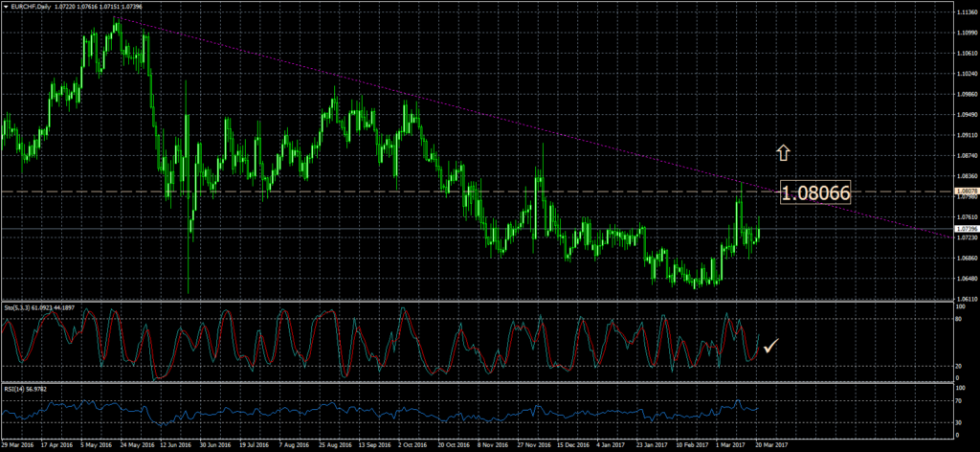
Task: Click the upward arrow annotation on the chart
Action: pyautogui.click(x=782, y=151)
